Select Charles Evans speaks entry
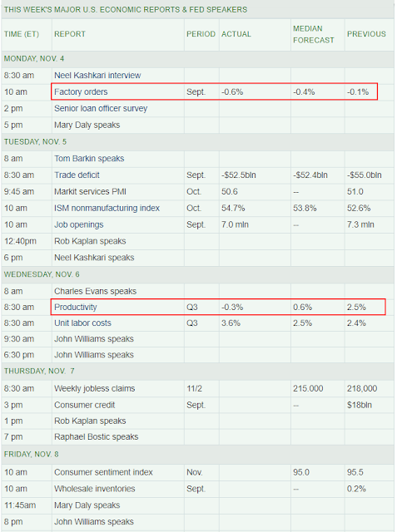 tap(96, 292)
